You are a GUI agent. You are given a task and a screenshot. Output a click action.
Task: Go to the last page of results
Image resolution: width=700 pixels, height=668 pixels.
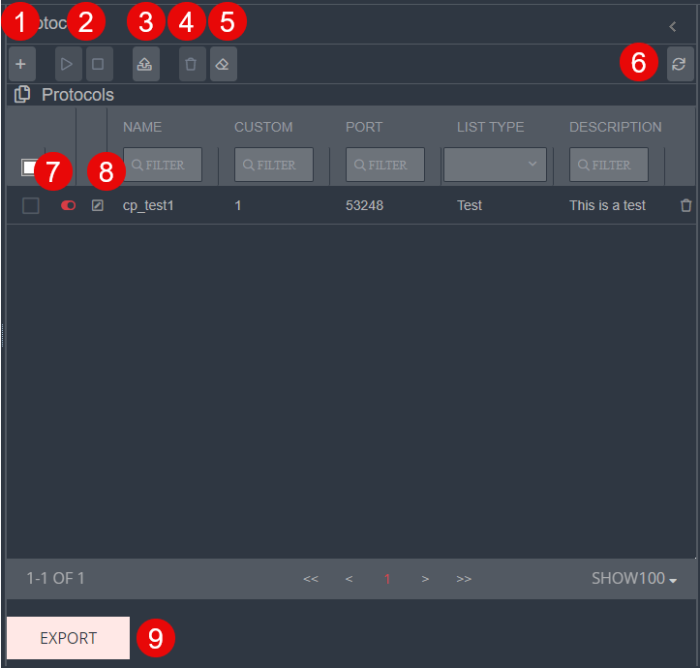pos(463,579)
